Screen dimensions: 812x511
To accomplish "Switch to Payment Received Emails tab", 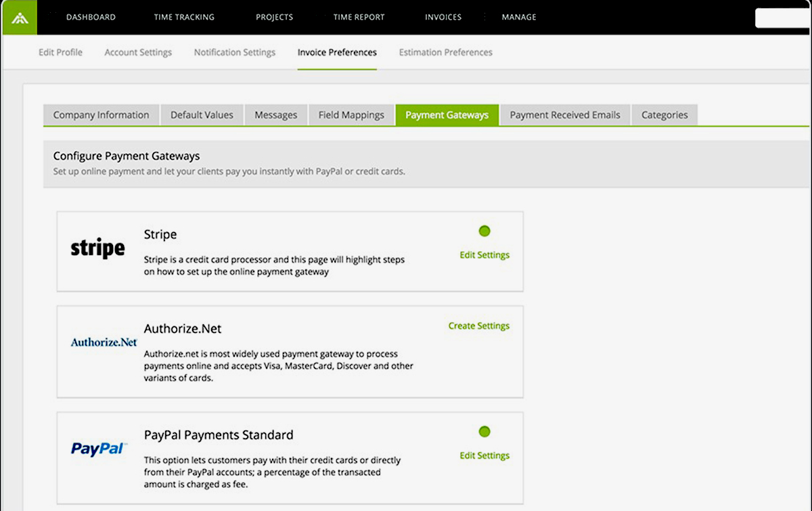I will [x=565, y=115].
